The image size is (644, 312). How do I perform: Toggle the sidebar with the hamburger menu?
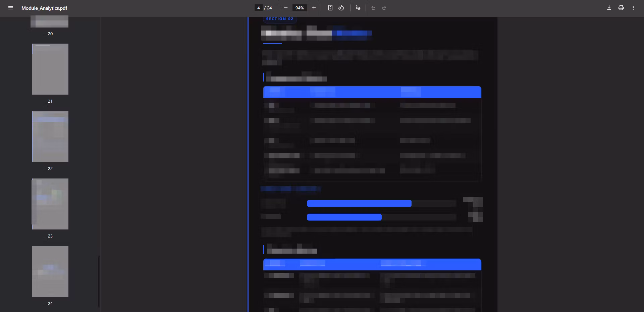point(11,8)
